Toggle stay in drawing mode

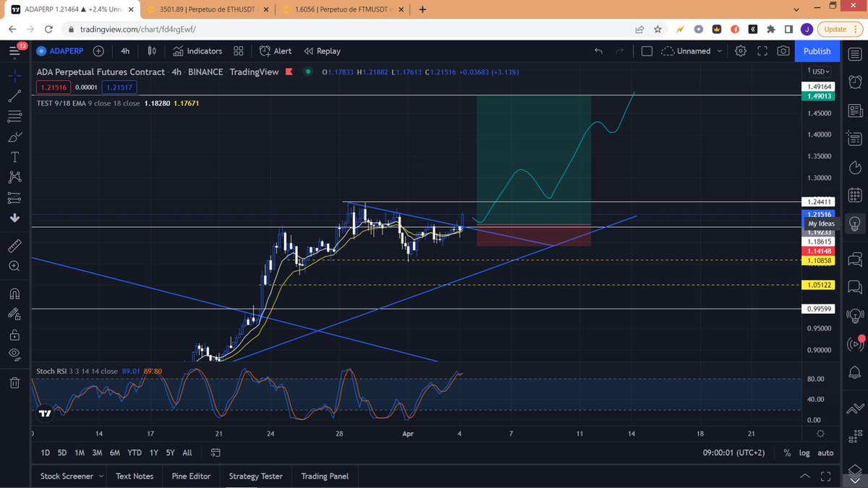14,314
